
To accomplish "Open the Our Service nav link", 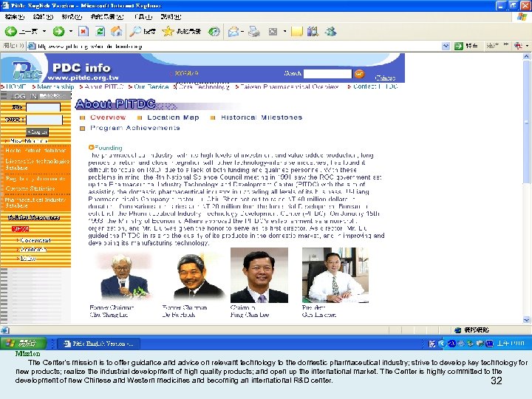I will (151, 87).
